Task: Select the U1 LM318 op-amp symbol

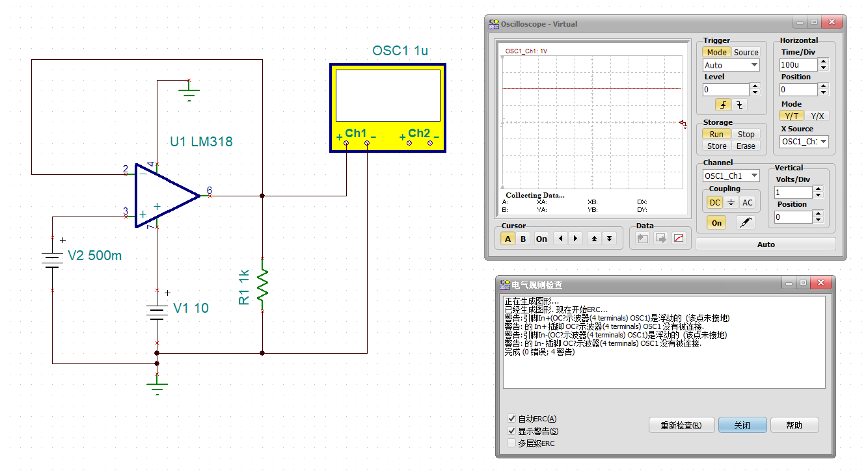Action: [167, 195]
